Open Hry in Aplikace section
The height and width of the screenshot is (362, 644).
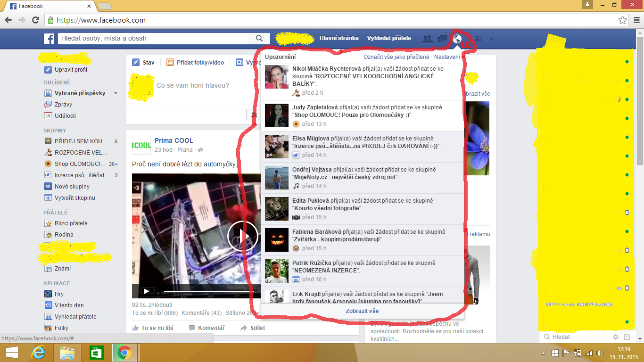pyautogui.click(x=59, y=294)
